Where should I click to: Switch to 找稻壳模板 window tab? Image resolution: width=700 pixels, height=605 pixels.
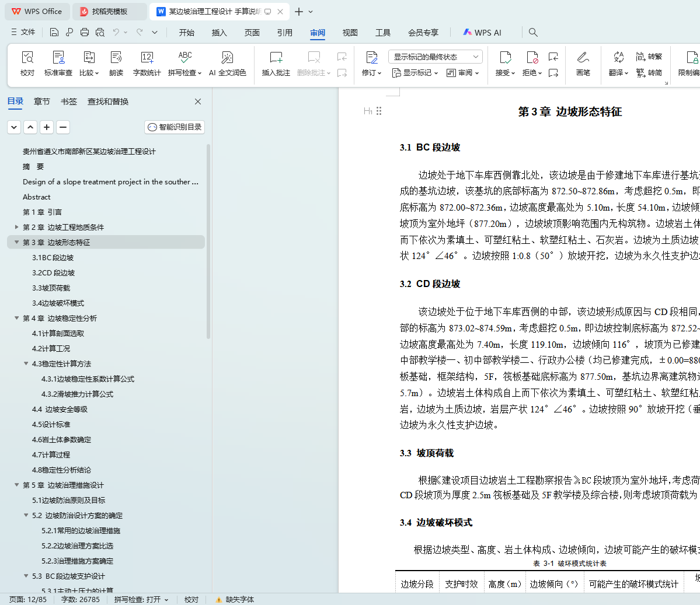pos(109,12)
